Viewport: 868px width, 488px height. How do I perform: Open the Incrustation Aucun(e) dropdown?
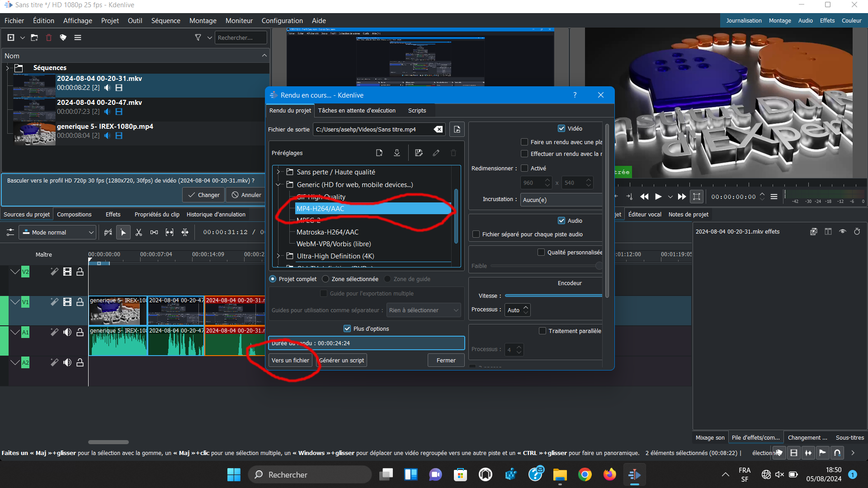(561, 200)
